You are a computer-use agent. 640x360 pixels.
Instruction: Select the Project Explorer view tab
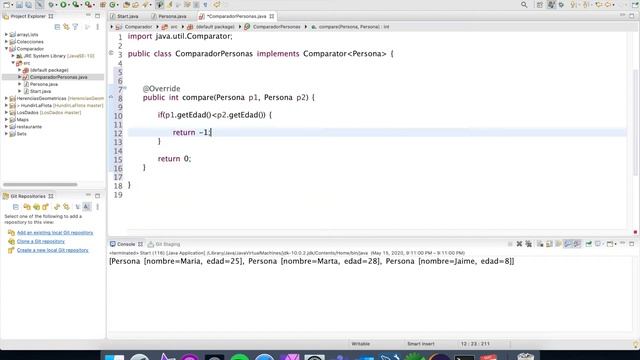28,16
